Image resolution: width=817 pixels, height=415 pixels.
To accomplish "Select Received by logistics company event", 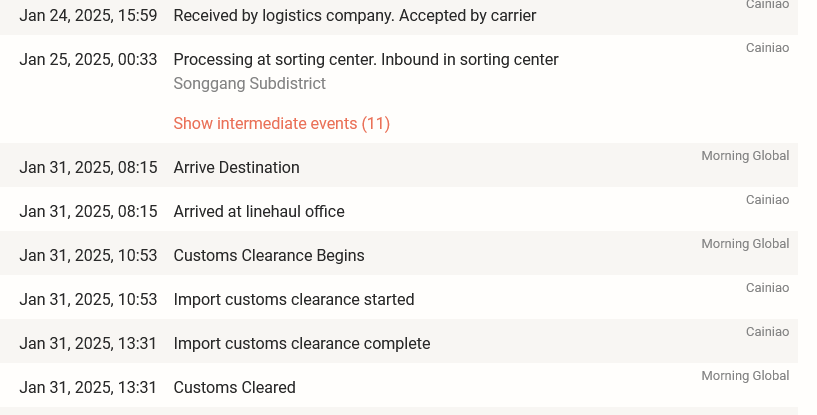I will 355,16.
